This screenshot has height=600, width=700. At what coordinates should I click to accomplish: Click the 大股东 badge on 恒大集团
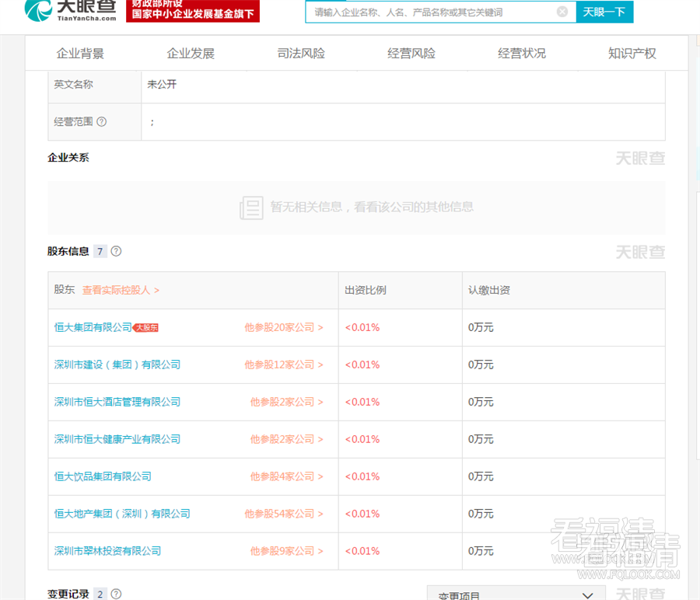point(146,328)
